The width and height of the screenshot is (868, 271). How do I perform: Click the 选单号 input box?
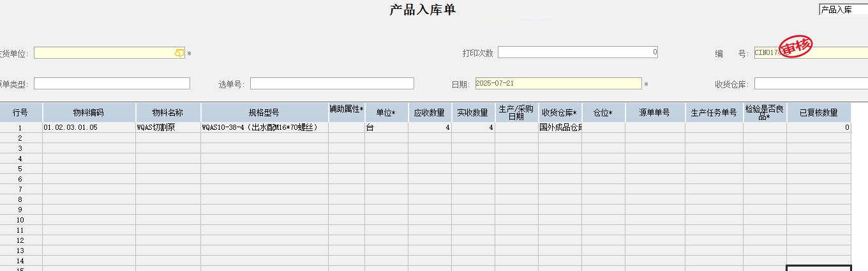[x=332, y=84]
